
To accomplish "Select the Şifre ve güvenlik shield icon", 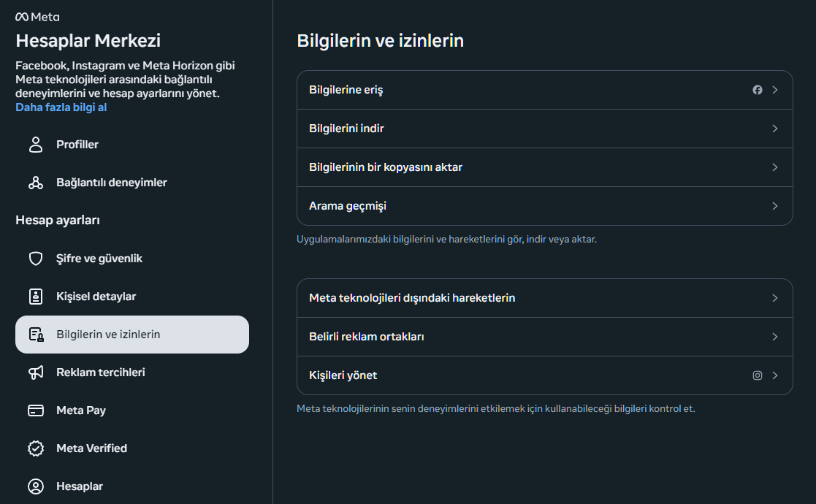I will (x=35, y=258).
